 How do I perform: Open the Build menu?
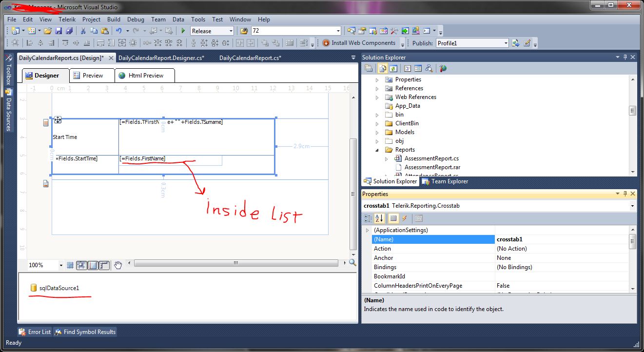click(114, 20)
